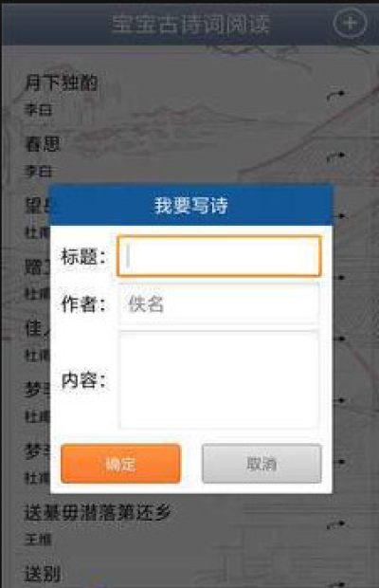
Task: Select the 作者 field showing 佚名
Action: coord(219,304)
